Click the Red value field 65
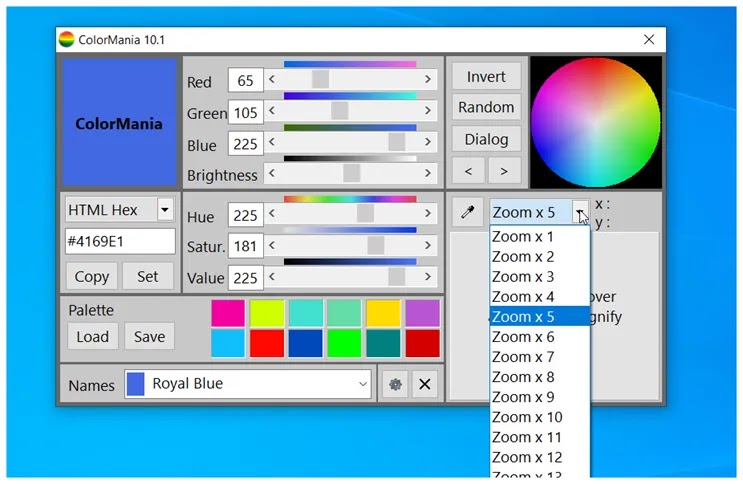The height and width of the screenshot is (484, 743). point(245,80)
